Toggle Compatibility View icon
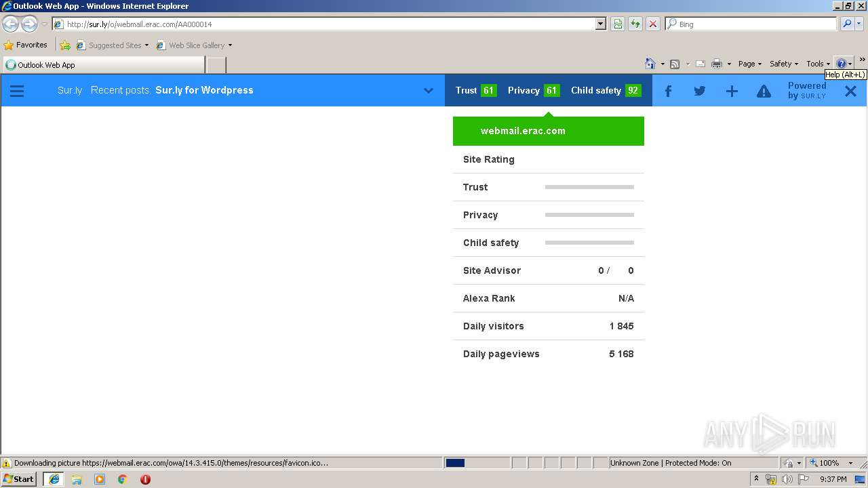Viewport: 868px width, 488px height. (618, 24)
